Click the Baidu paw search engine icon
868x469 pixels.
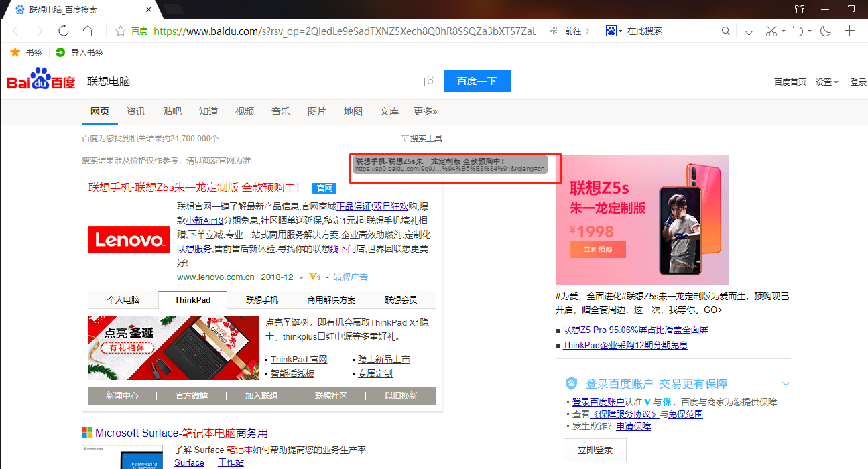(x=611, y=31)
